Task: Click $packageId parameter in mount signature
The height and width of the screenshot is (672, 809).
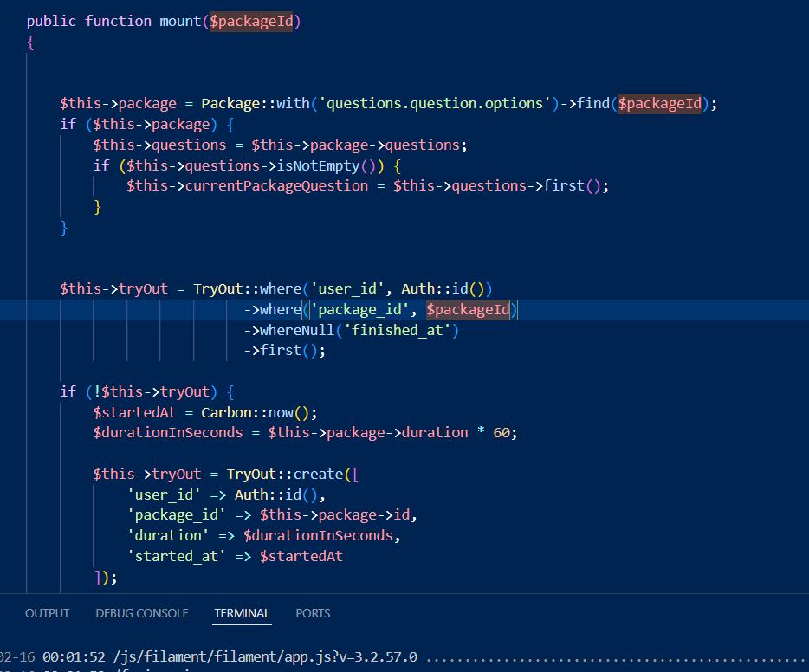Action: pyautogui.click(x=255, y=21)
